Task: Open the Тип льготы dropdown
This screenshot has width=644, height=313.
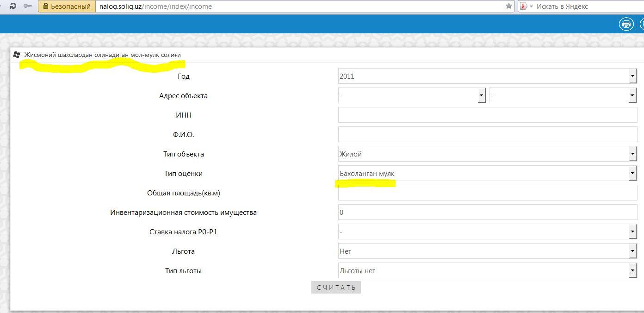Action: point(487,271)
